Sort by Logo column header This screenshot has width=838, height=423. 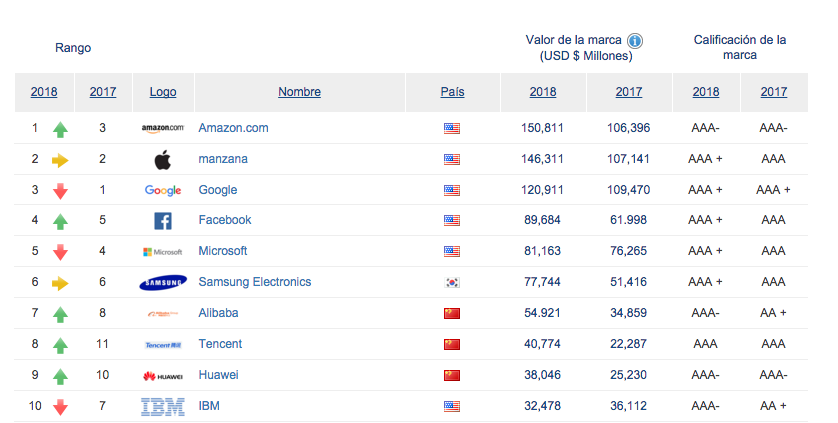(x=163, y=92)
